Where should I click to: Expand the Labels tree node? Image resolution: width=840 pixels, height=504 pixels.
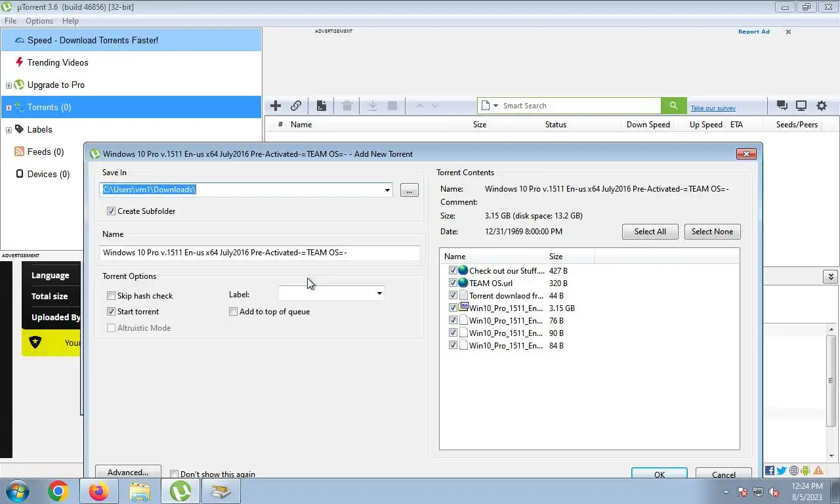coord(9,130)
